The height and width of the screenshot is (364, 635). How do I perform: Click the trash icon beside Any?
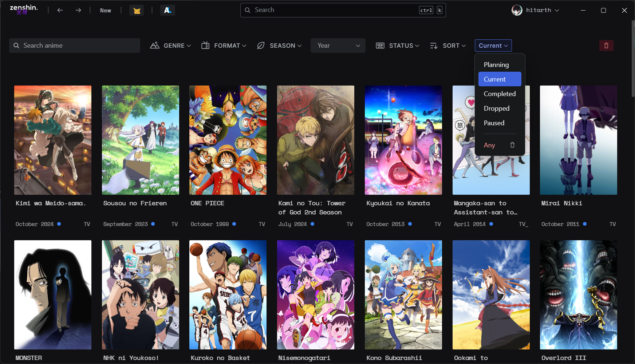coord(512,145)
